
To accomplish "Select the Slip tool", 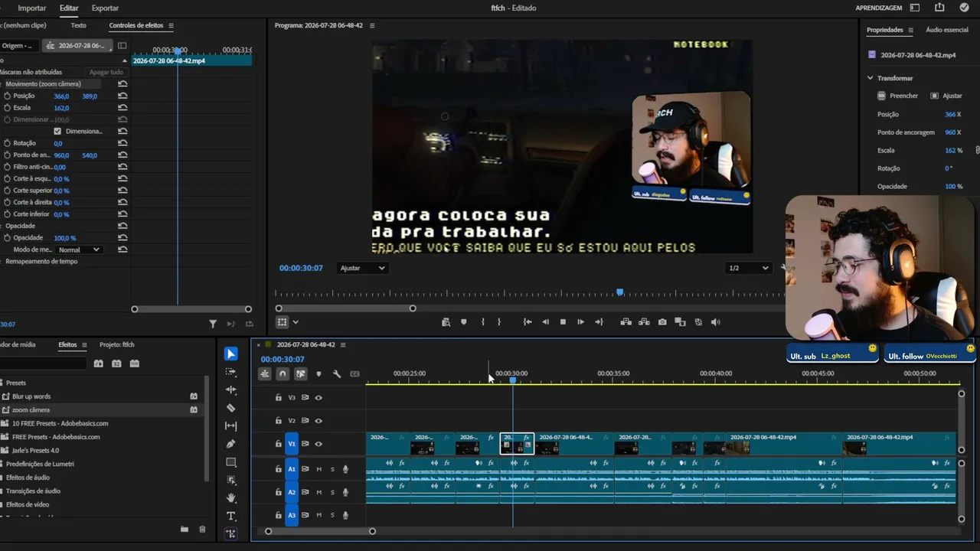I will (x=230, y=426).
